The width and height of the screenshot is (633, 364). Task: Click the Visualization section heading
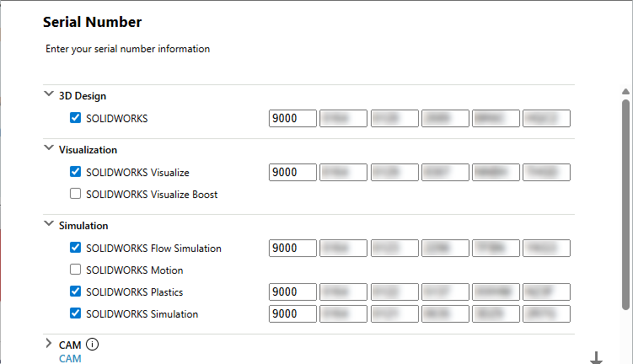tap(88, 150)
